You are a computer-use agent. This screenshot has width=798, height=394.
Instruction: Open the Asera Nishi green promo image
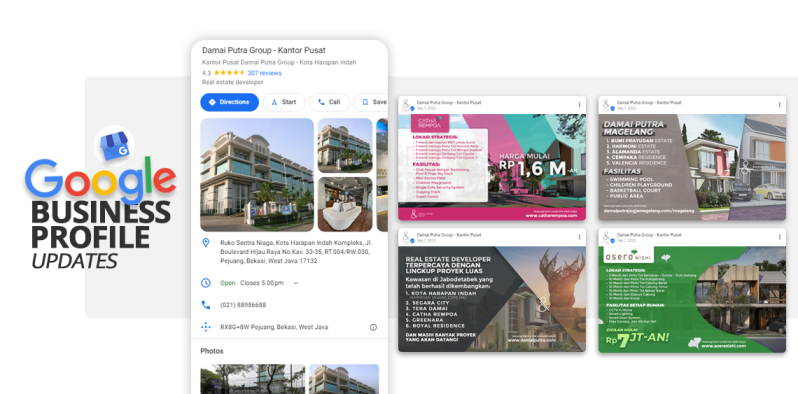tap(692, 299)
